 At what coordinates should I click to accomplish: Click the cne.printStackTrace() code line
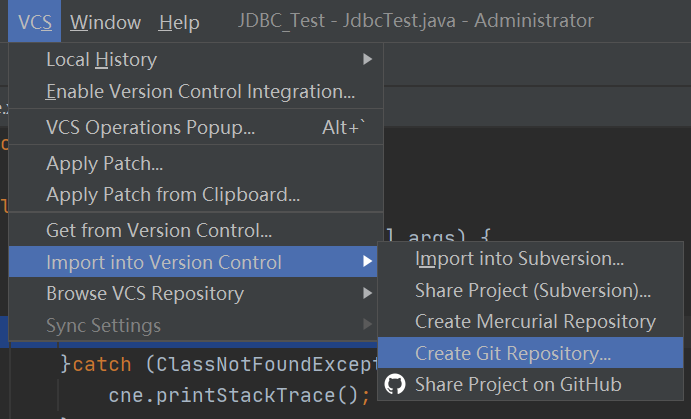pyautogui.click(x=239, y=395)
